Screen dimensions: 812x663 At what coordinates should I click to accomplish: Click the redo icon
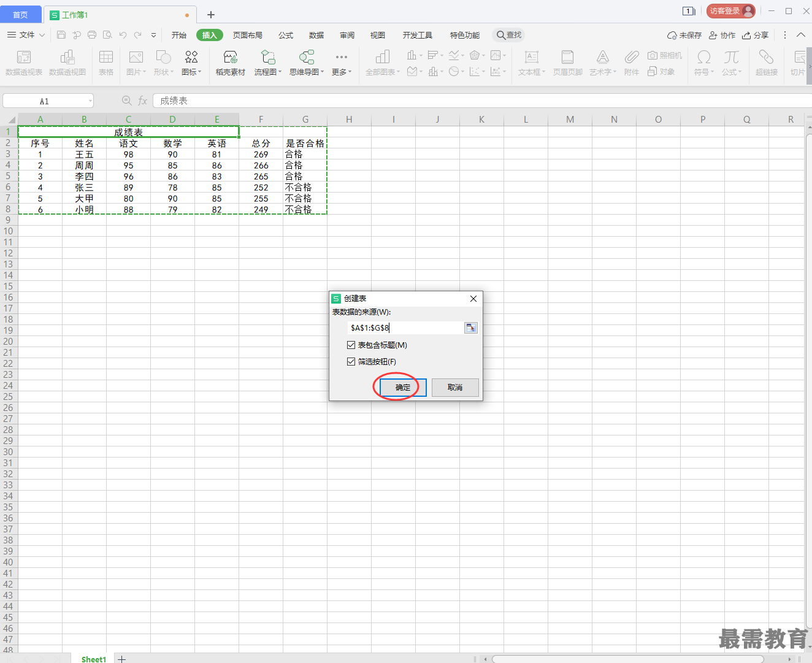click(138, 35)
